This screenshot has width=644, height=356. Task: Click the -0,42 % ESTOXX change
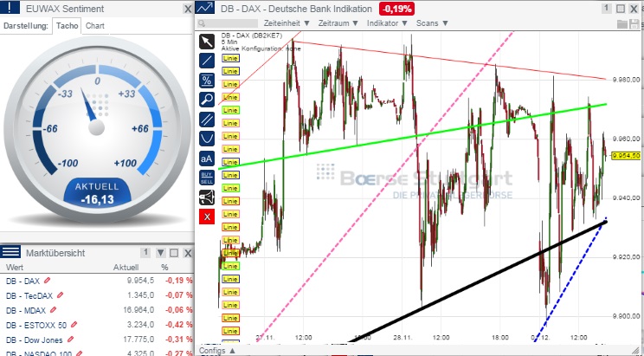[179, 325]
